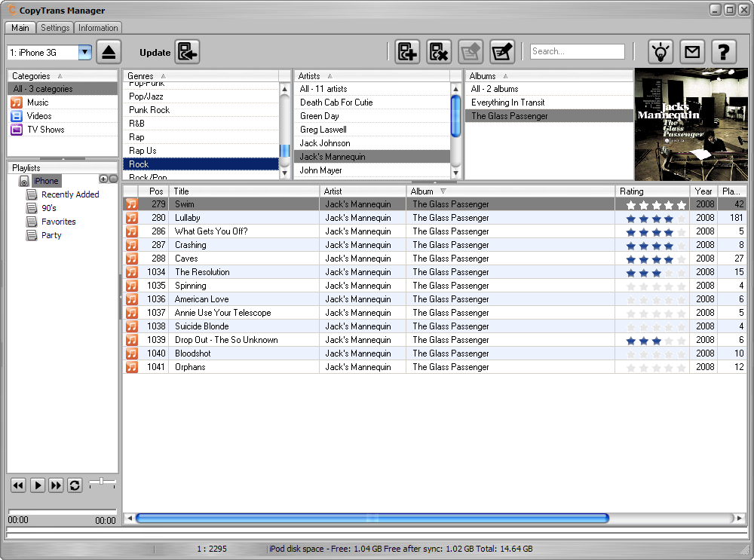This screenshot has width=754, height=560.
Task: Click the lightbulb tips icon
Action: pos(661,52)
